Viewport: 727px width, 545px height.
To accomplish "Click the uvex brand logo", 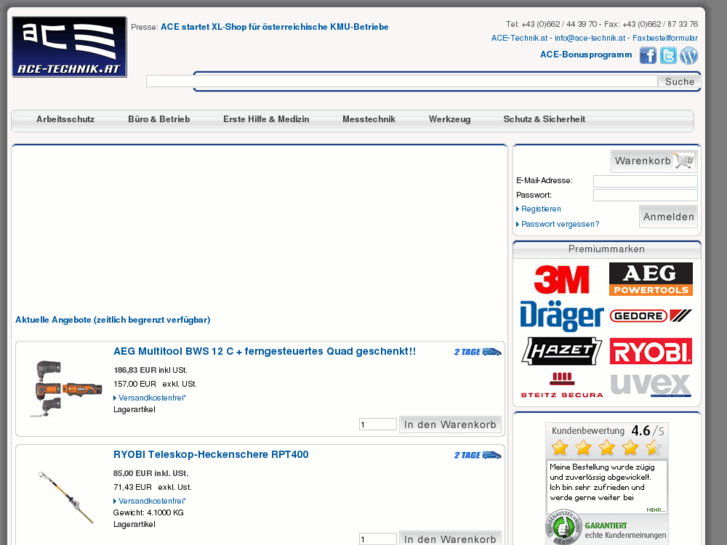I will (650, 385).
